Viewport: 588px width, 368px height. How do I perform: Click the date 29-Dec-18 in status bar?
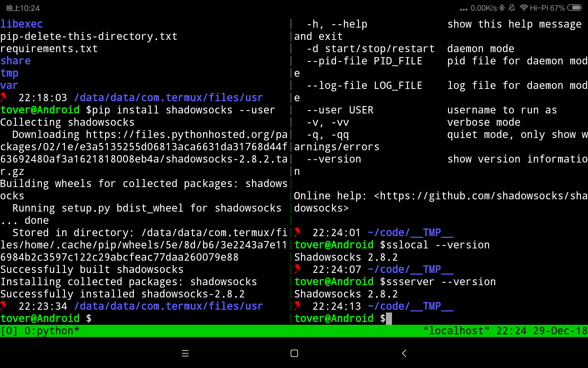point(560,331)
